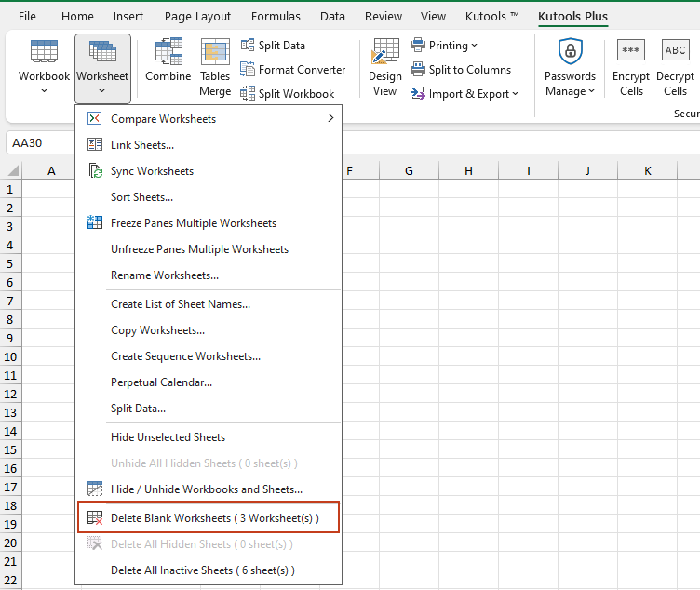The width and height of the screenshot is (700, 590).
Task: Select the column K header
Action: 647,171
